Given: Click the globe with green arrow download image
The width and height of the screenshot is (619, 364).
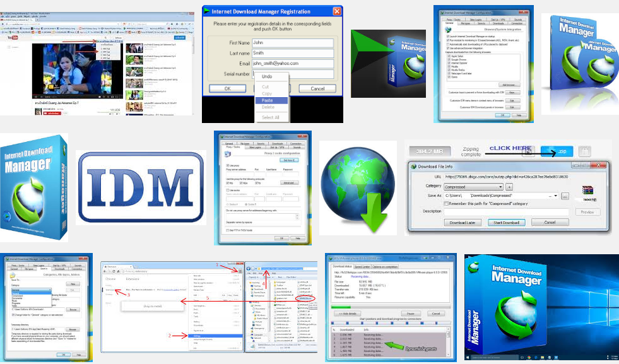Looking at the screenshot, I should tap(358, 188).
